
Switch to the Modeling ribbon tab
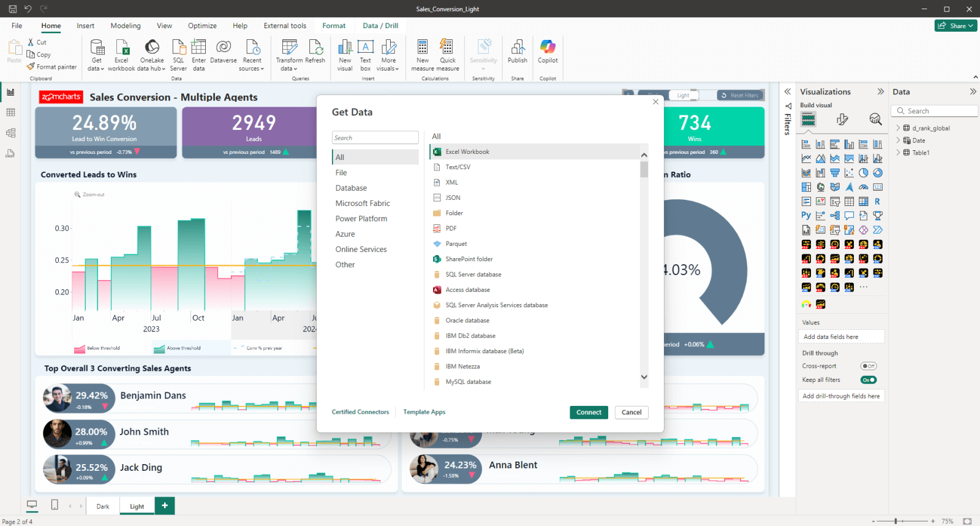tap(126, 26)
